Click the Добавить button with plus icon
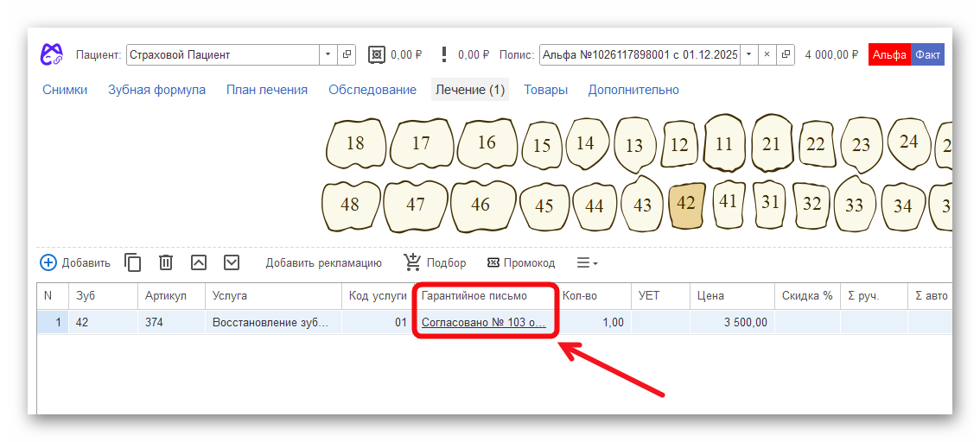980x442 pixels. point(75,262)
